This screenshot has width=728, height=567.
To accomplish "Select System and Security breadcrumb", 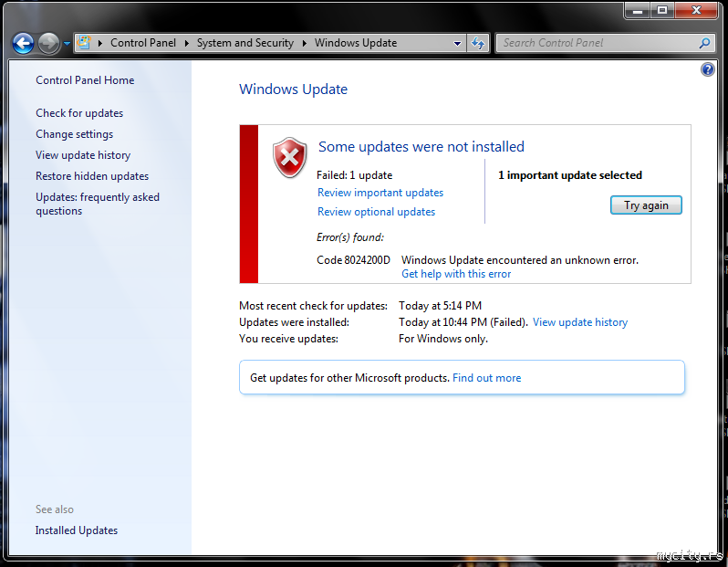I will (245, 43).
